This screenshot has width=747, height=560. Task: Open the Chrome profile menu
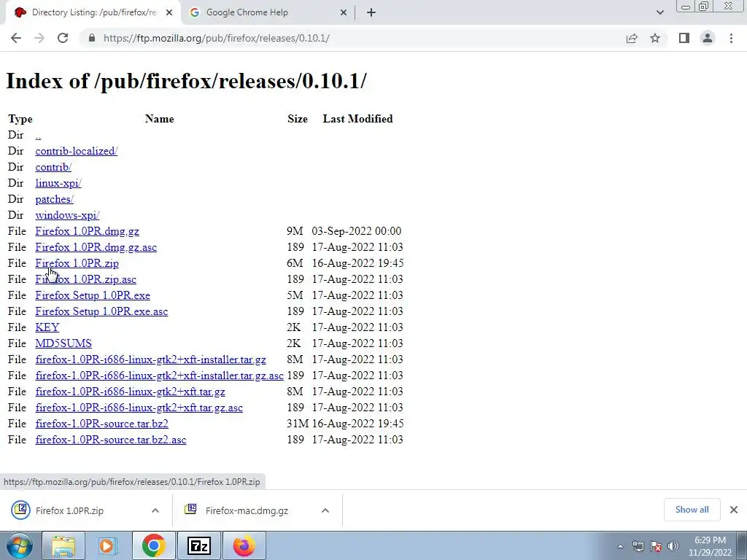pyautogui.click(x=708, y=38)
